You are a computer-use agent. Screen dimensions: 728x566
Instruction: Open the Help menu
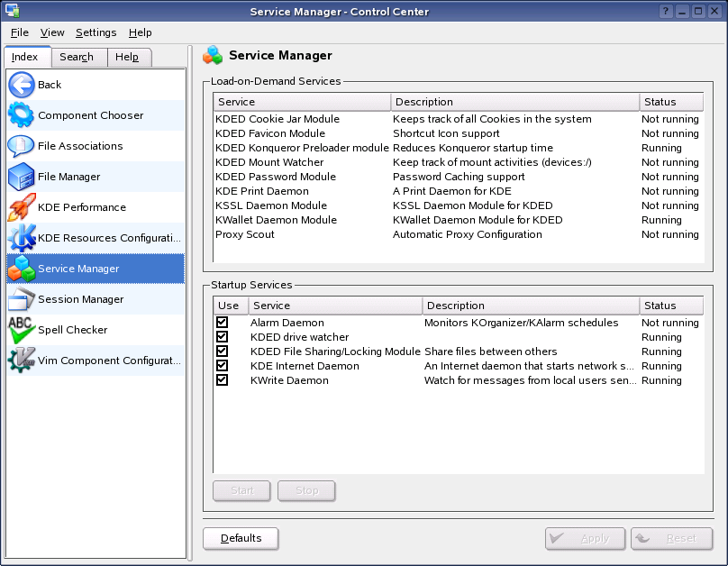pyautogui.click(x=141, y=32)
